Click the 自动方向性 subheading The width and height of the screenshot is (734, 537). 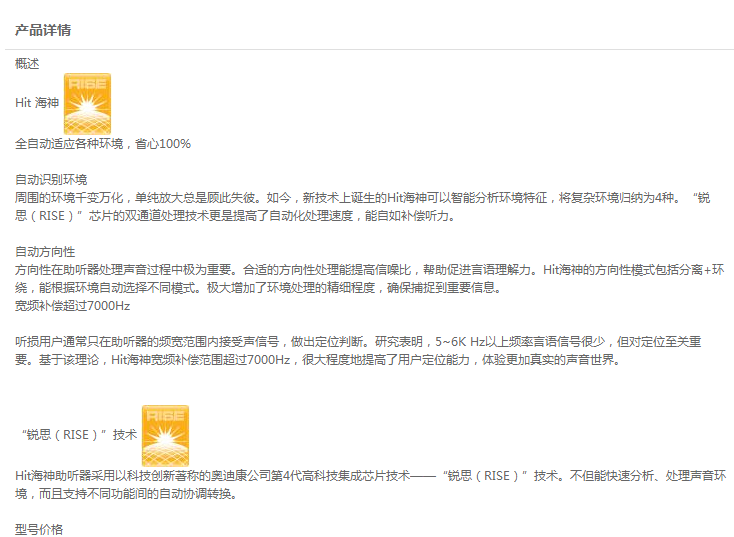(x=45, y=252)
